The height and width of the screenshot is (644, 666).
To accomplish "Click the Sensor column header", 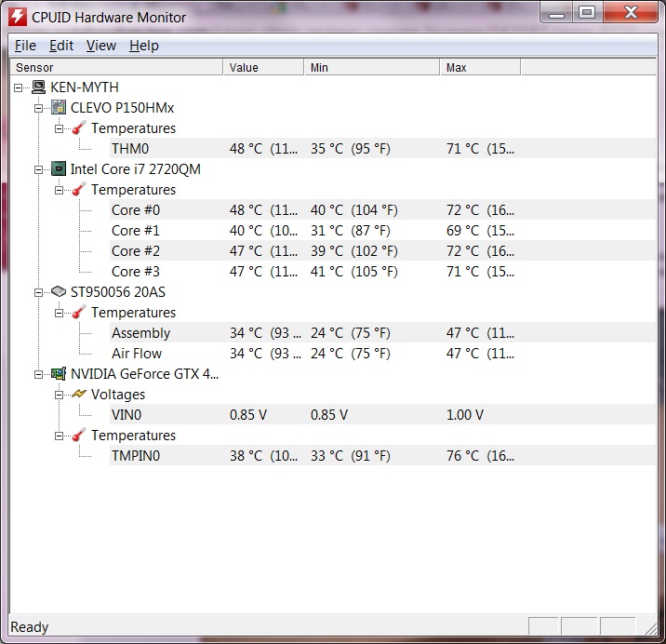I will (116, 67).
